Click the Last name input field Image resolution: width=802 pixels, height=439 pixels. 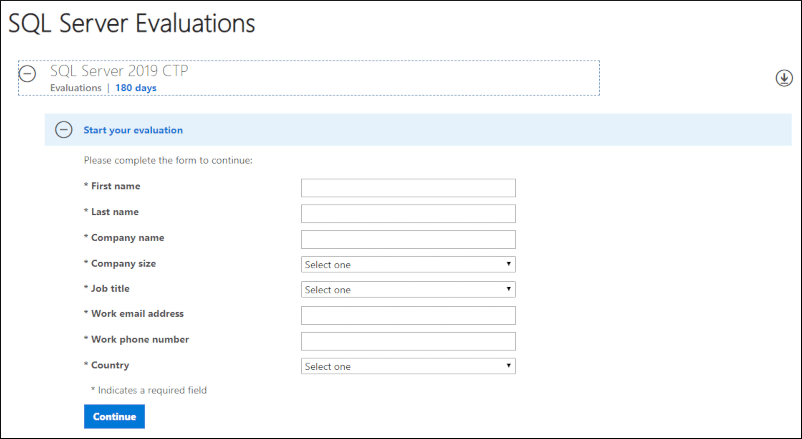coord(408,214)
